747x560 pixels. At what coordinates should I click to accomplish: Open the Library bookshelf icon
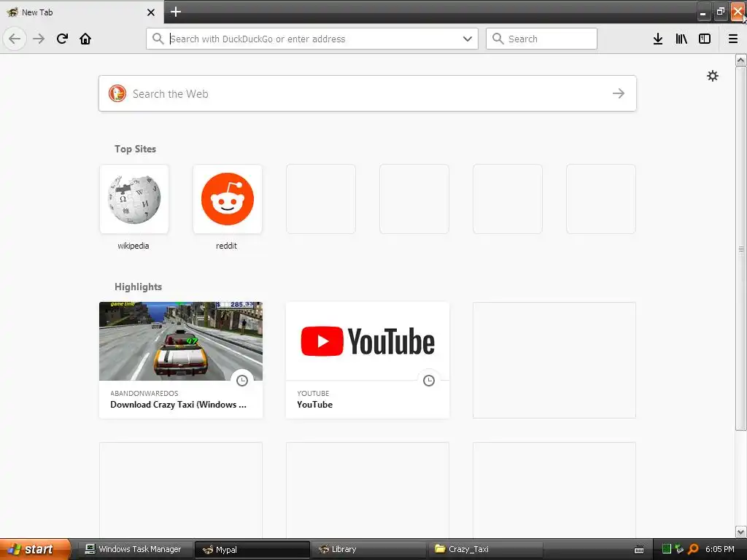pyautogui.click(x=681, y=39)
